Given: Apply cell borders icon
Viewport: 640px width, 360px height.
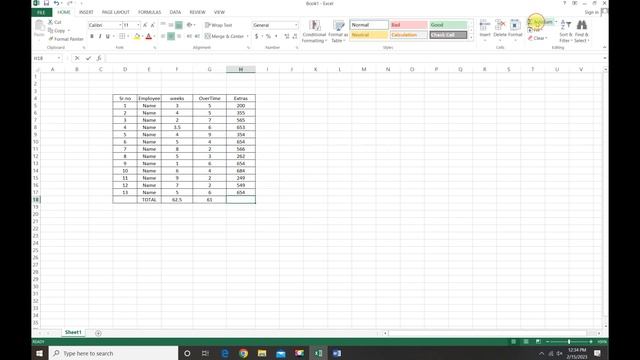Looking at the screenshot, I should pyautogui.click(x=122, y=36).
